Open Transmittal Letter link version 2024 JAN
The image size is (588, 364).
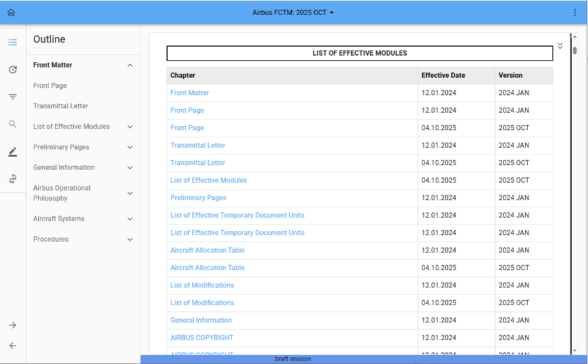(198, 145)
